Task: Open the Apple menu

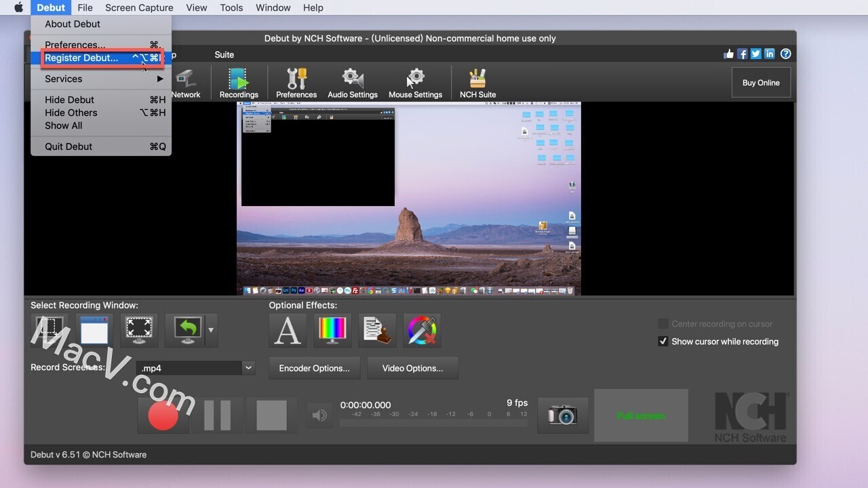Action: (18, 7)
